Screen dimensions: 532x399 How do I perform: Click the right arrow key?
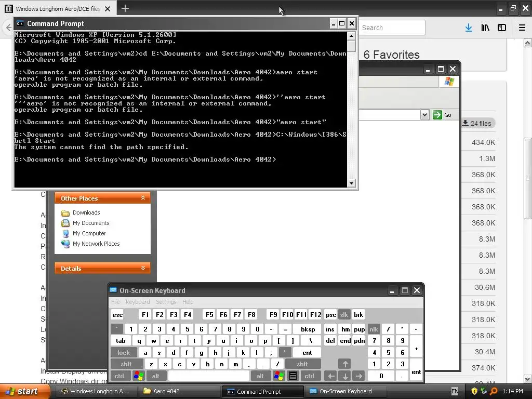click(x=358, y=376)
